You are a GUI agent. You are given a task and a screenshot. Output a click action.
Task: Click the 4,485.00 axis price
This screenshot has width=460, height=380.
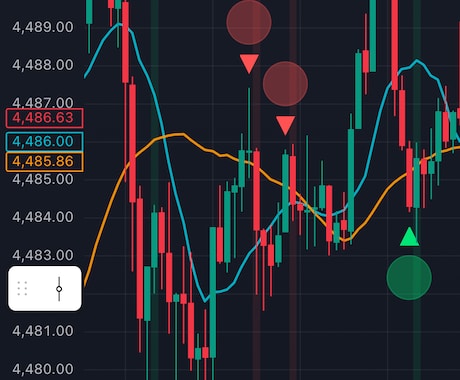coord(43,179)
